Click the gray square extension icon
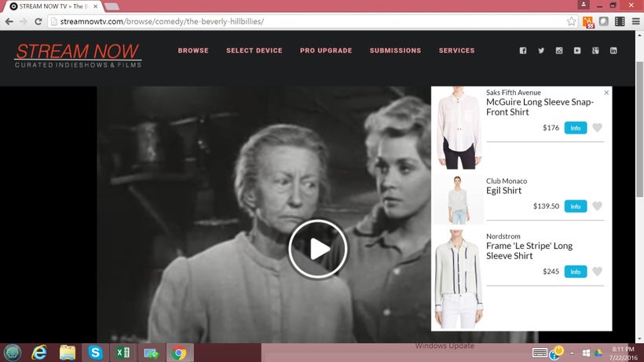Image resolution: width=644 pixels, height=362 pixels. click(x=603, y=21)
